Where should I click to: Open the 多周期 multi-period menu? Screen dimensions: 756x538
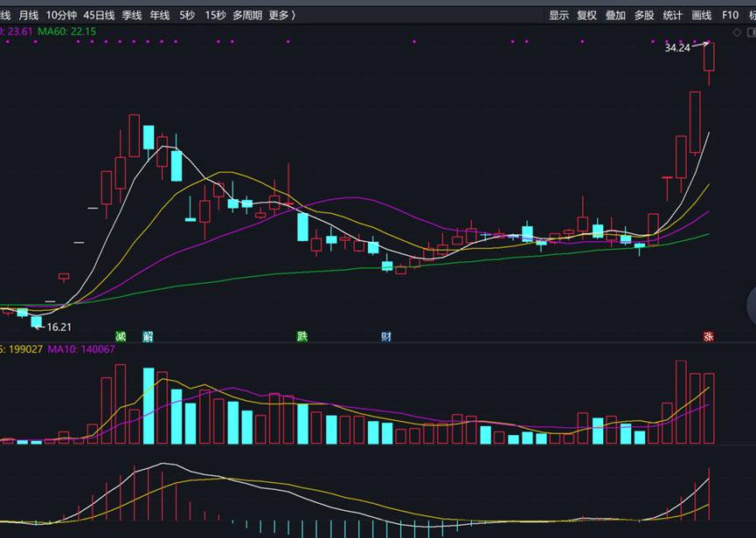click(x=246, y=15)
